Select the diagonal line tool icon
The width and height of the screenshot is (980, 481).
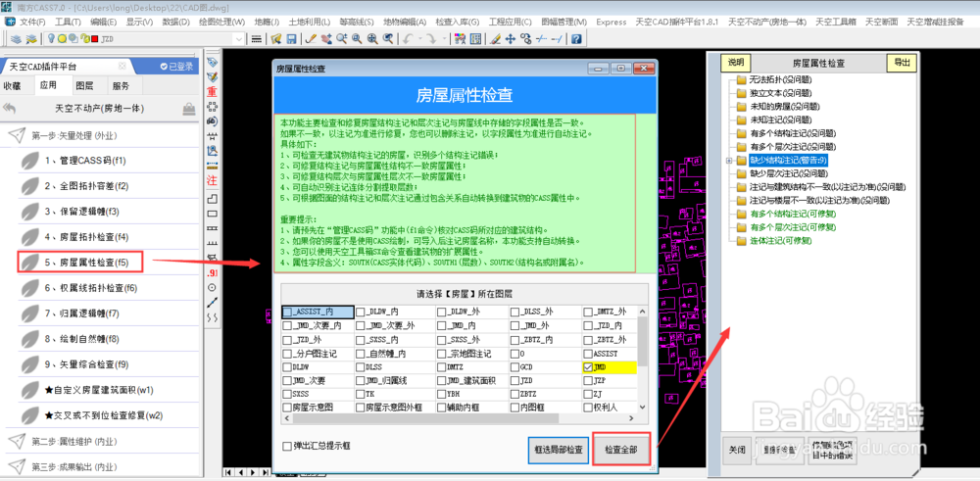(213, 303)
